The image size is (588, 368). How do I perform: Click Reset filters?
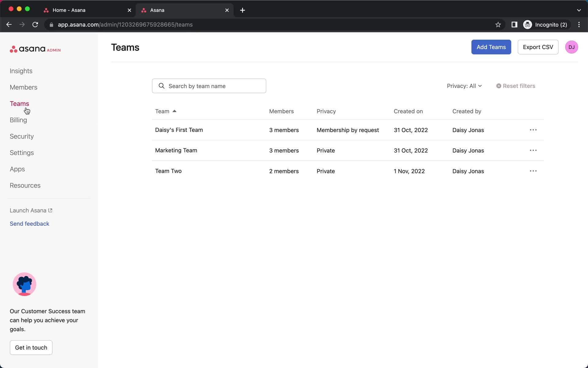pyautogui.click(x=516, y=86)
